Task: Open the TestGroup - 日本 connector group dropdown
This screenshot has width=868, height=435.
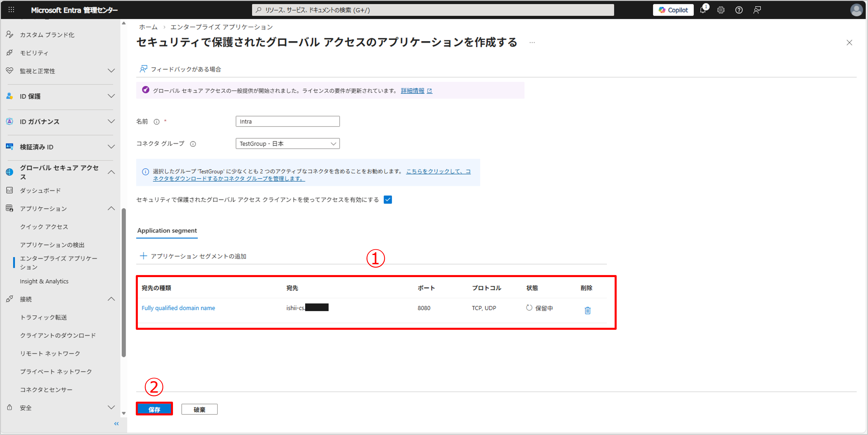Action: (287, 143)
